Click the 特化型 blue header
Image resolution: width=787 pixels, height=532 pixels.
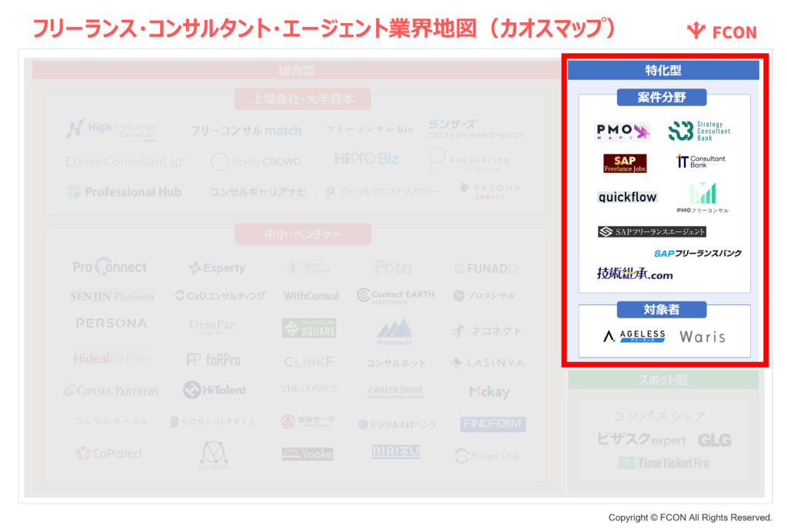click(x=663, y=70)
